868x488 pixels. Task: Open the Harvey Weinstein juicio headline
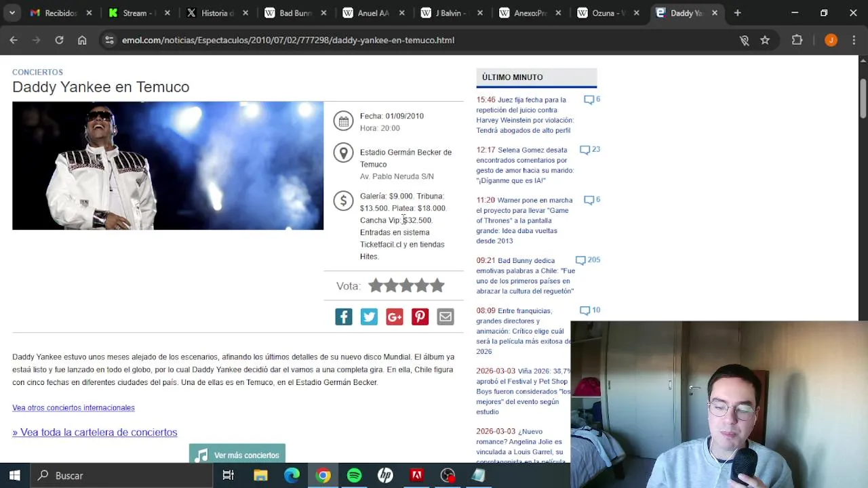coord(525,115)
